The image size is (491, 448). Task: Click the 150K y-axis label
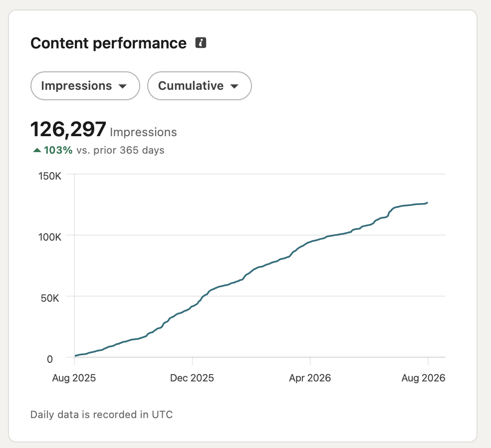pos(50,176)
